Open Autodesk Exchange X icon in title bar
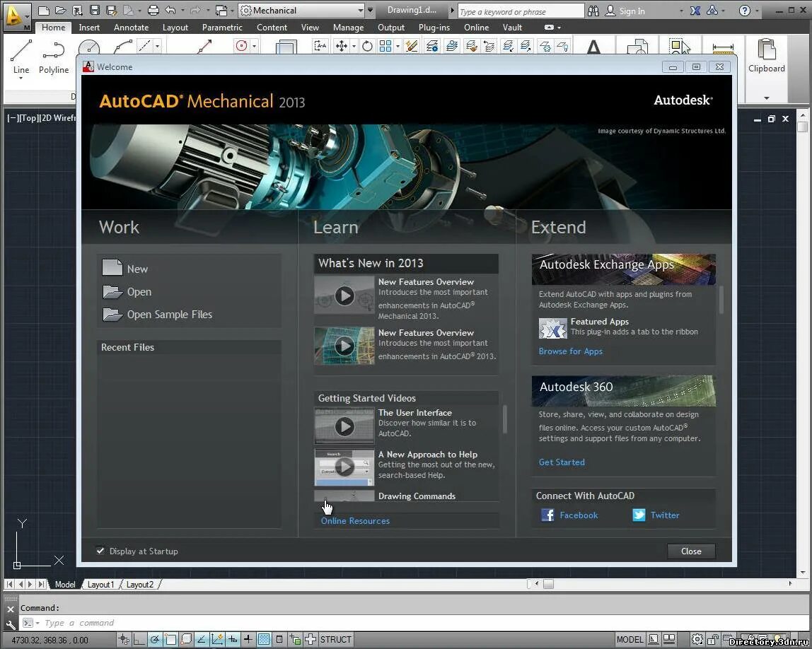Screen dimensions: 812x649 [x=695, y=11]
